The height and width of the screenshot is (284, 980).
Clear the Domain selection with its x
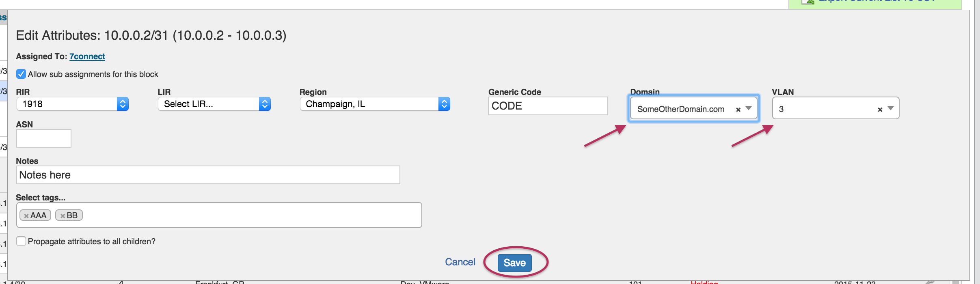(738, 110)
